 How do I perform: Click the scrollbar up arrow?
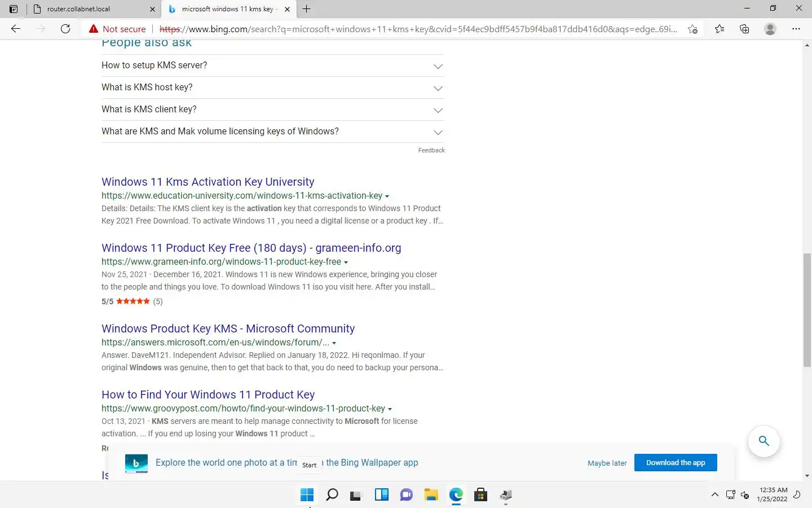tap(807, 45)
